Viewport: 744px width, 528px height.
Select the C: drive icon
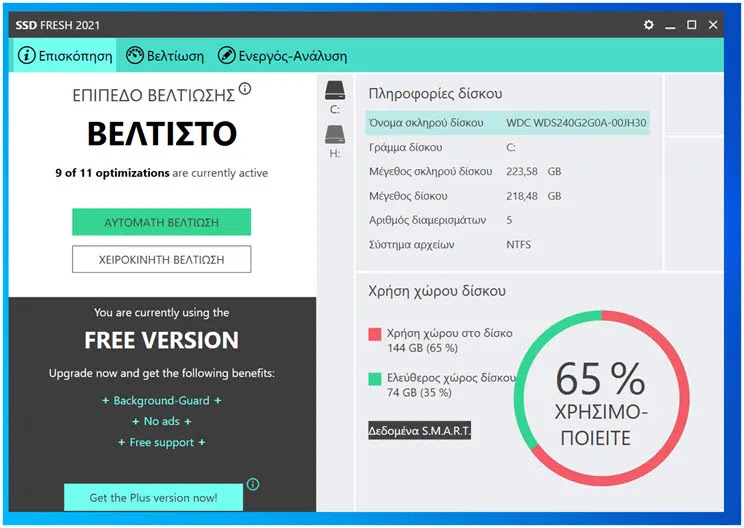point(335,91)
